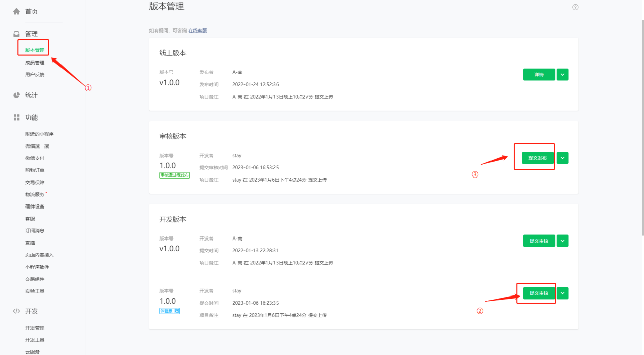Open the 在线客服 link
Screen dimensions: 644x355
(x=198, y=31)
